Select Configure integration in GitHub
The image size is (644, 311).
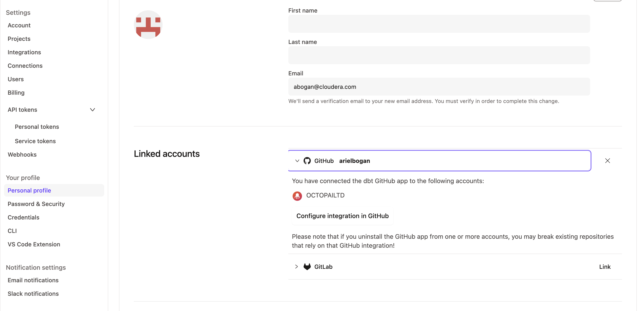pyautogui.click(x=342, y=216)
